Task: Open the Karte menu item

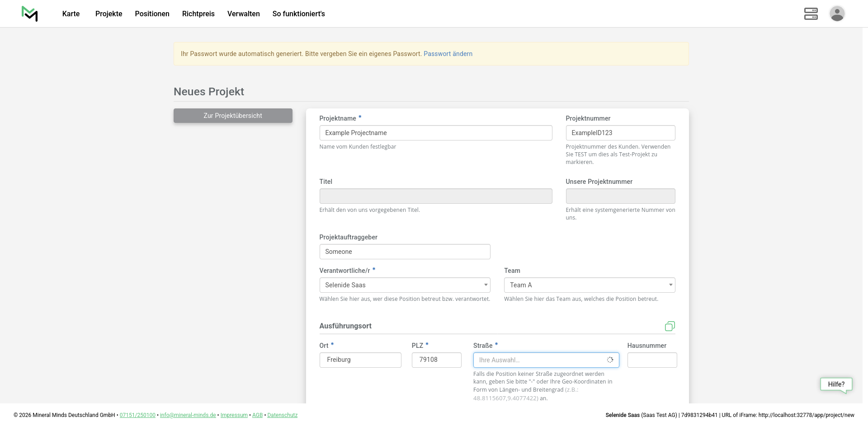Action: 71,14
